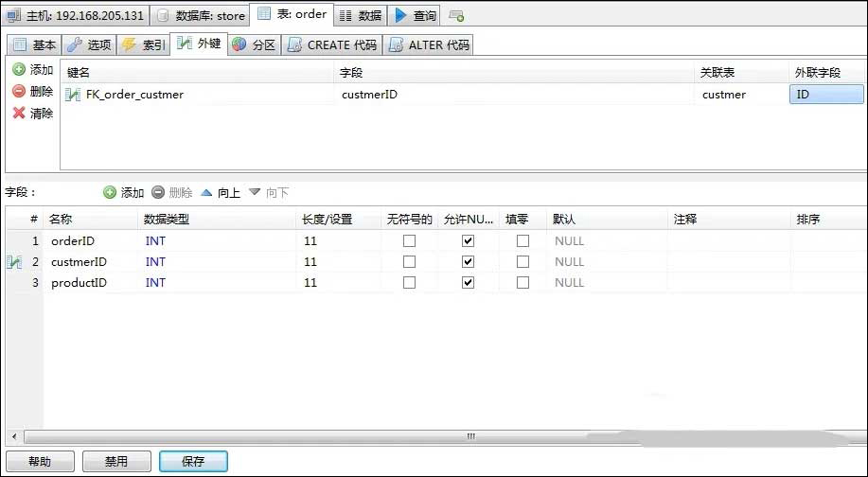Click the horizontal scrollbar left arrow
868x477 pixels.
(14, 436)
